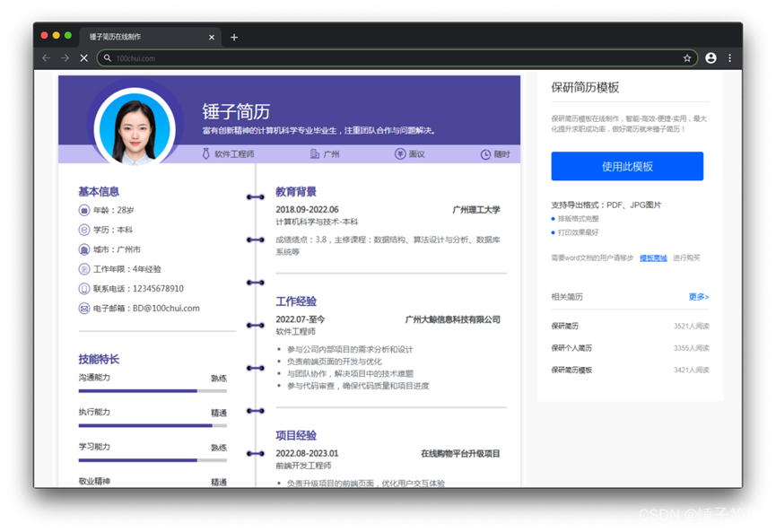Click the 项目经验 section heading

tap(296, 435)
